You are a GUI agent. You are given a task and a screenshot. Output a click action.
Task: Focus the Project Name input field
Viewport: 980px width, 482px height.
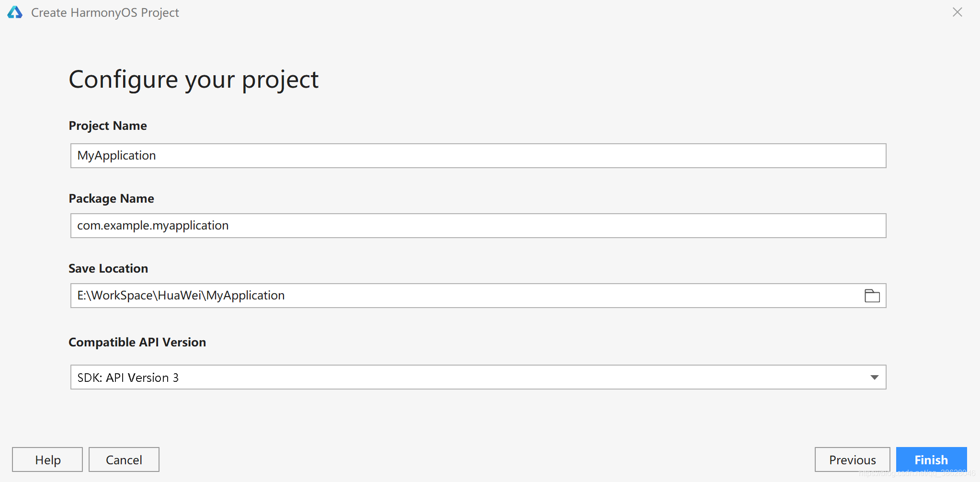point(478,156)
